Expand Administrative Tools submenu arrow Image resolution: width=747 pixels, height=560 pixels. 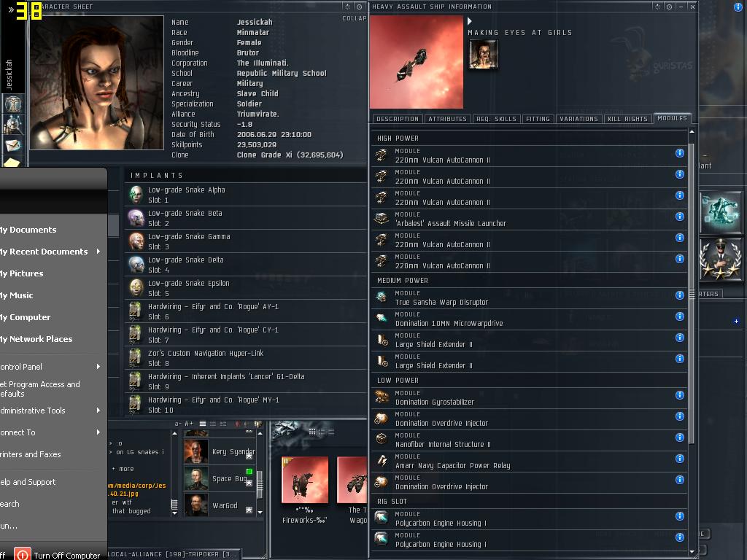click(98, 410)
